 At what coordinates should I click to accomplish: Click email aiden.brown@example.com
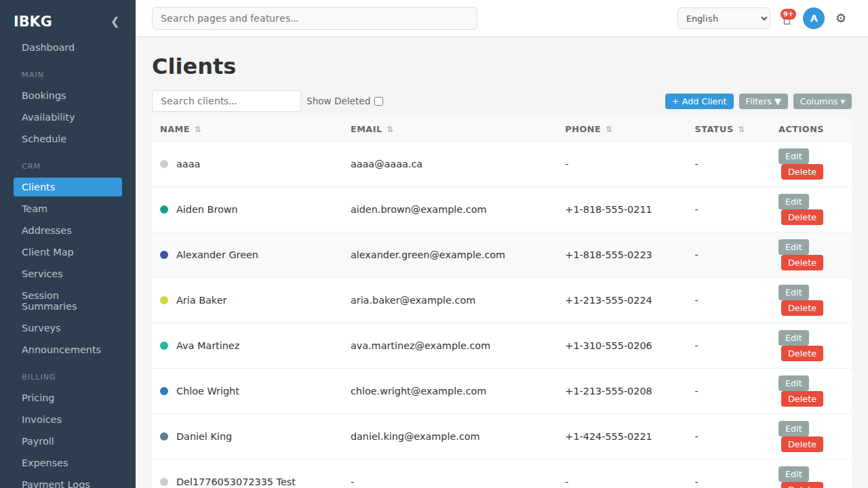click(418, 209)
